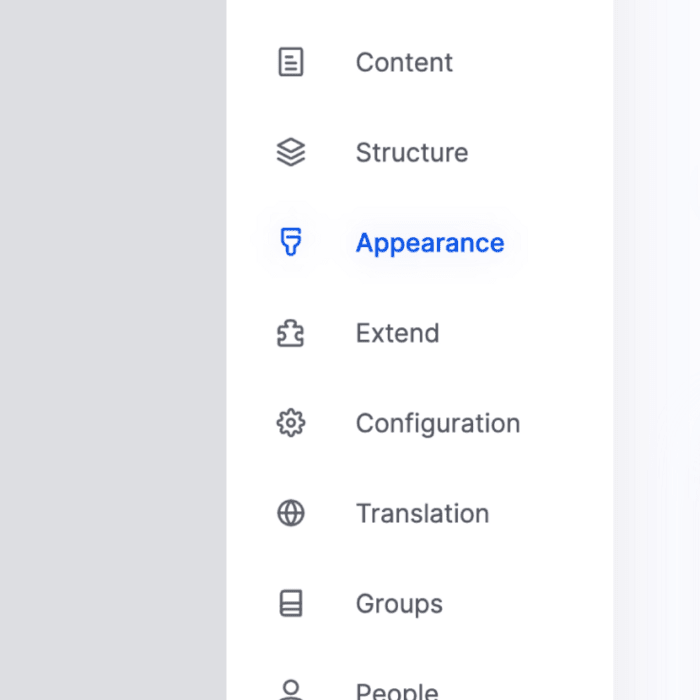Click blank sidebar space right of Groups label
Screen dimensions: 700x700
[530, 604]
